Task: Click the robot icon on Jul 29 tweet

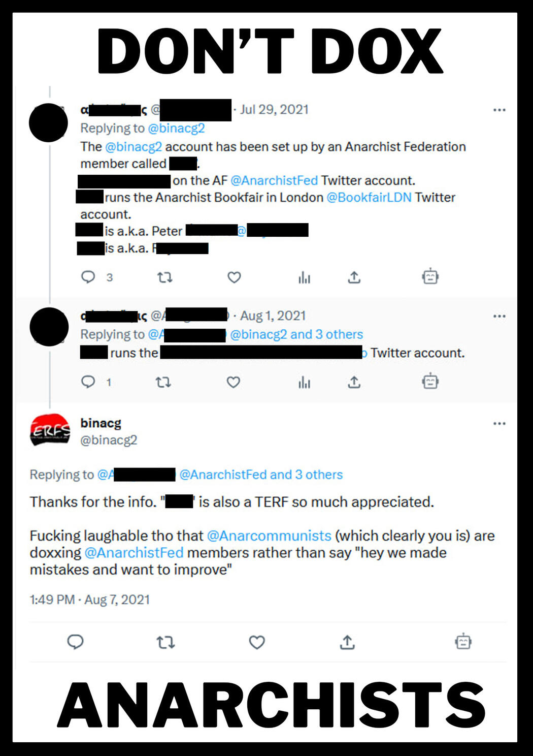Action: click(x=430, y=276)
